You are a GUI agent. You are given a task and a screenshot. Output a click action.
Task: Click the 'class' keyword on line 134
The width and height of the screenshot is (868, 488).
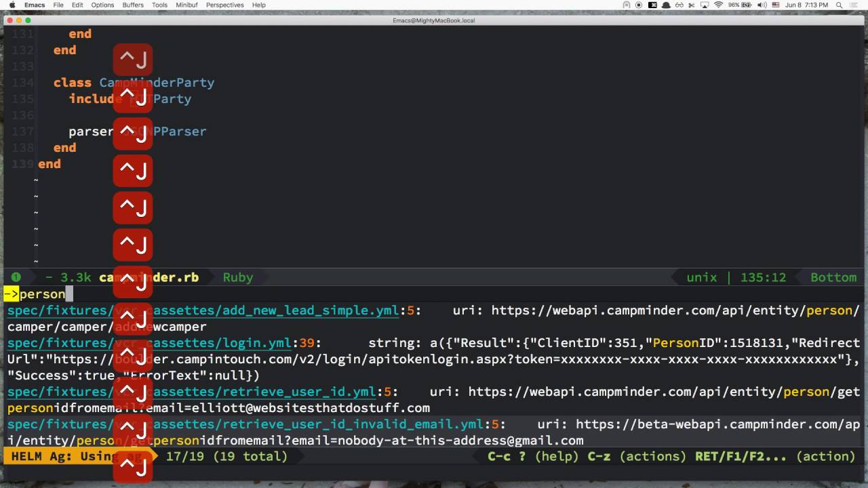click(73, 82)
